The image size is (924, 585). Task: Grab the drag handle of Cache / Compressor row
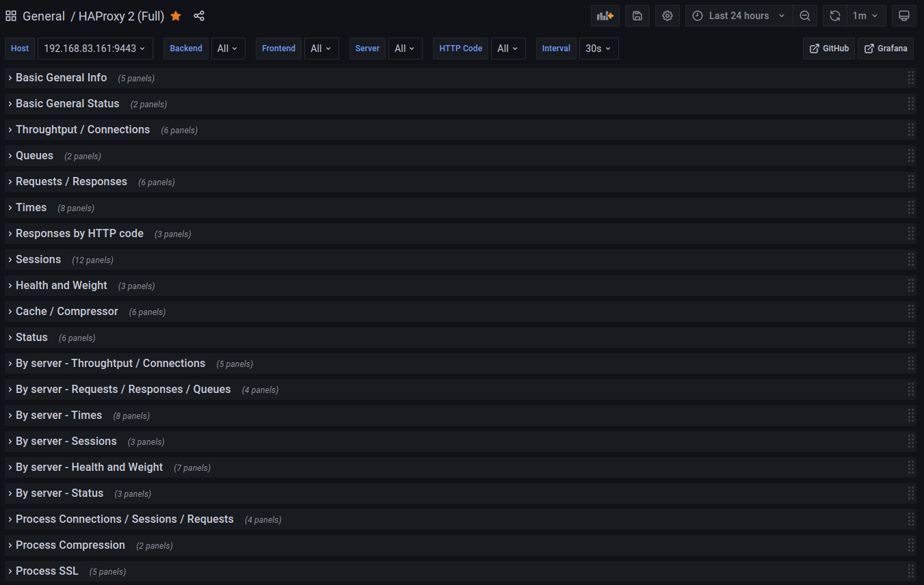pyautogui.click(x=911, y=312)
